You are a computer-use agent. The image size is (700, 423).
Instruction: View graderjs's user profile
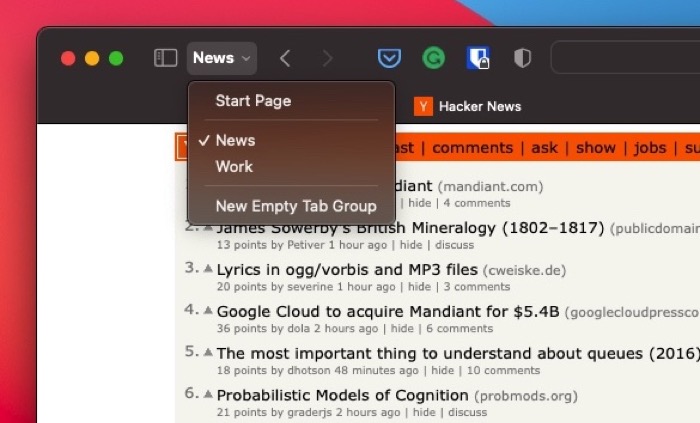pos(309,412)
